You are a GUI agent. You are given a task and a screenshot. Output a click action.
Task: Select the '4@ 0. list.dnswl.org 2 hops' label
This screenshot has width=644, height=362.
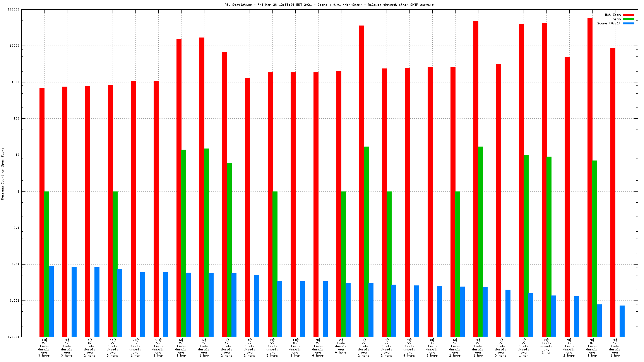pos(90,347)
